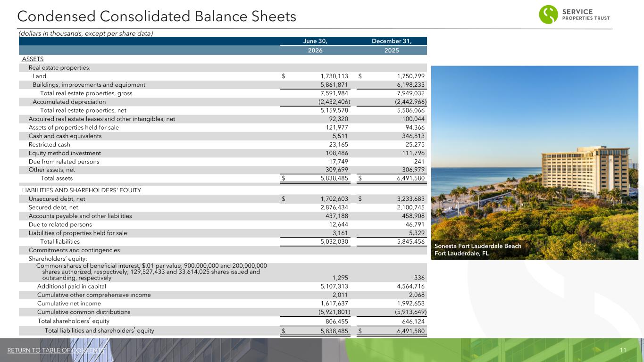This screenshot has height=362, width=644.
Task: Click the 'Cumulative common distributions' label
Action: click(x=84, y=312)
